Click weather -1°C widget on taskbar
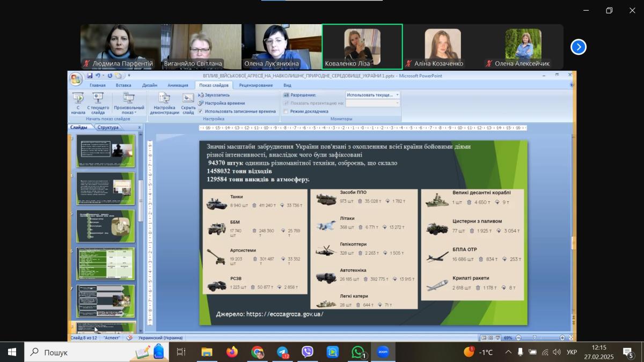 (479, 352)
